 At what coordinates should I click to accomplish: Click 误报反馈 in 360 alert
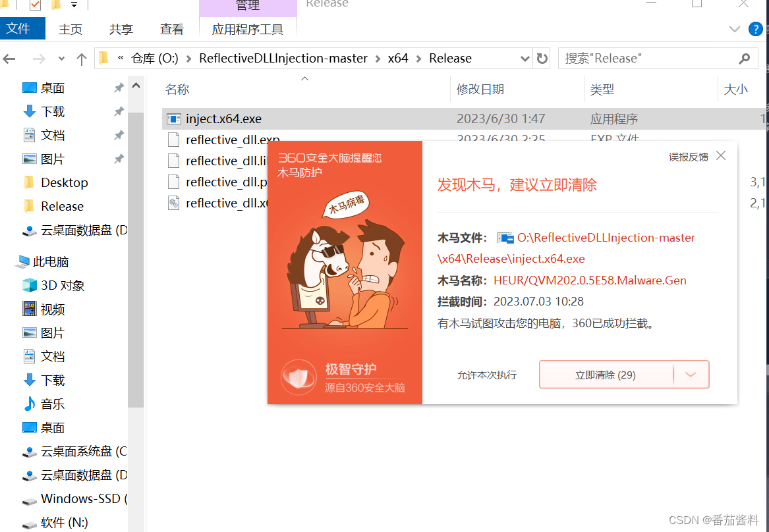point(689,157)
